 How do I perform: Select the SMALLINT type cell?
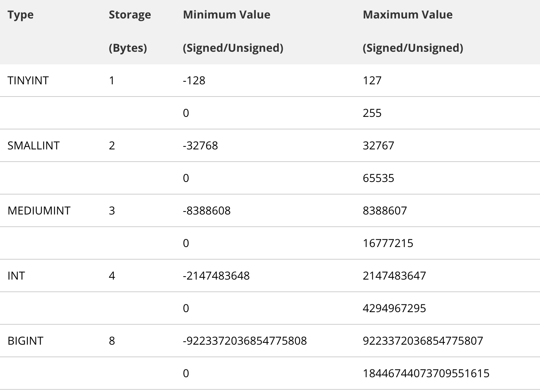click(34, 146)
